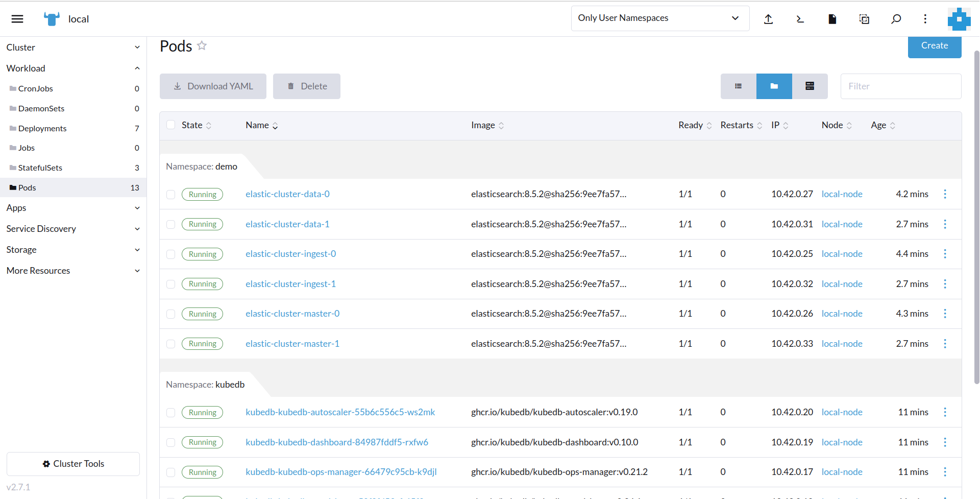This screenshot has width=980, height=499.
Task: Tick the checkbox for elastic-cluster-master-1
Action: pos(171,344)
